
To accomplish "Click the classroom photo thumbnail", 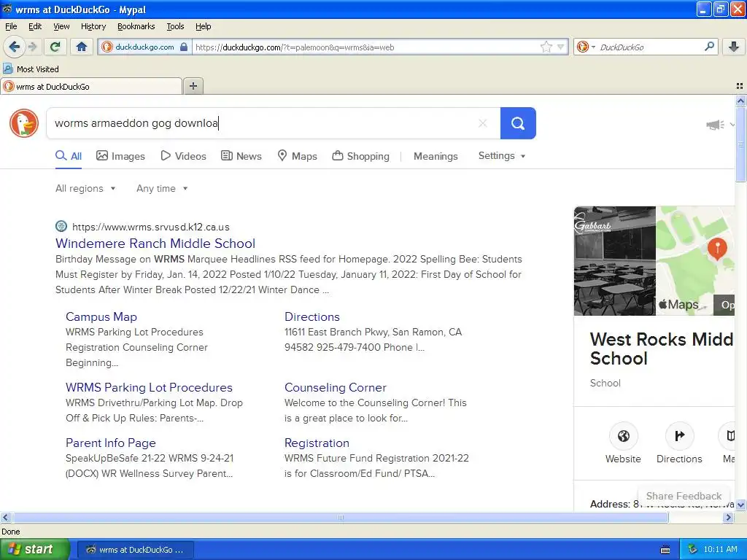I will tap(615, 261).
